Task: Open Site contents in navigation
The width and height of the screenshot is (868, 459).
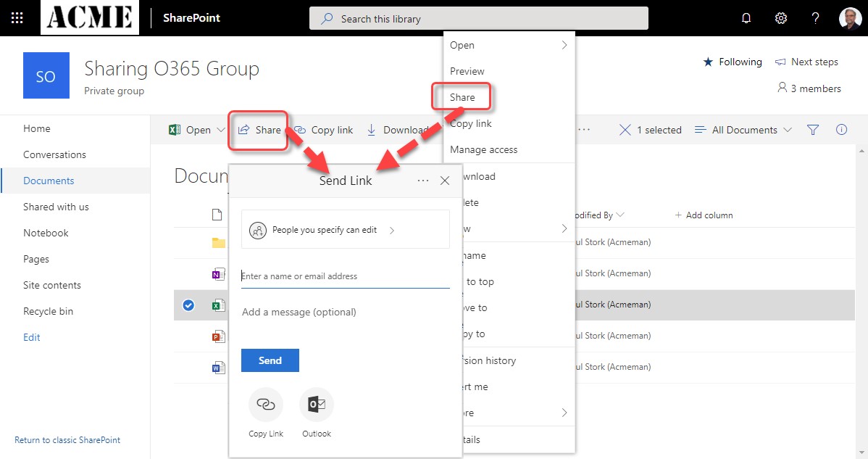Action: 52,285
